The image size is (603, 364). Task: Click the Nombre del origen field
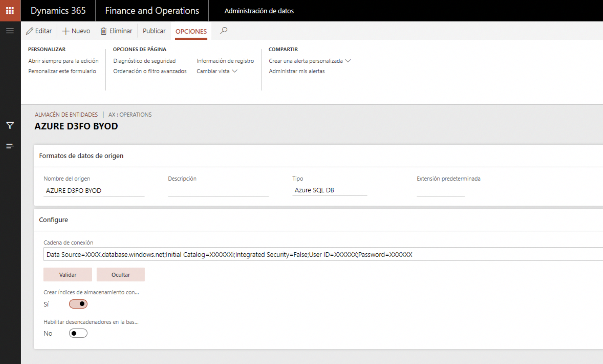click(x=94, y=191)
